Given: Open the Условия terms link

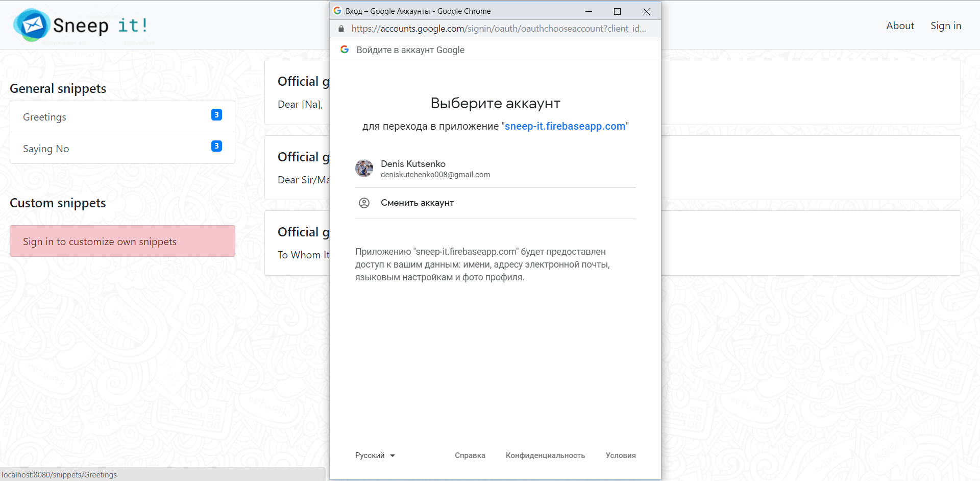Looking at the screenshot, I should coord(621,455).
